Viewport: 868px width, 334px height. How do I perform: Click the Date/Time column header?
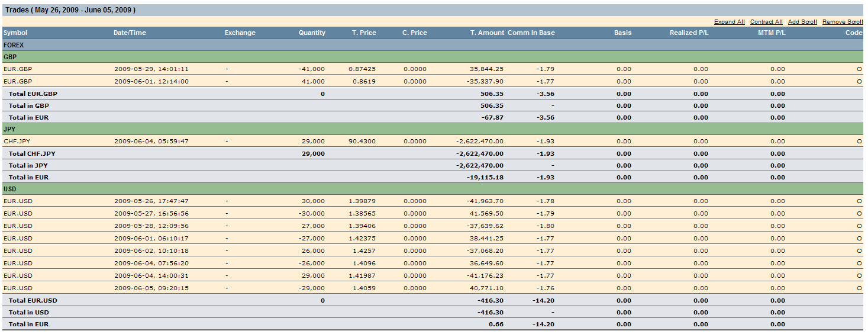pos(130,33)
